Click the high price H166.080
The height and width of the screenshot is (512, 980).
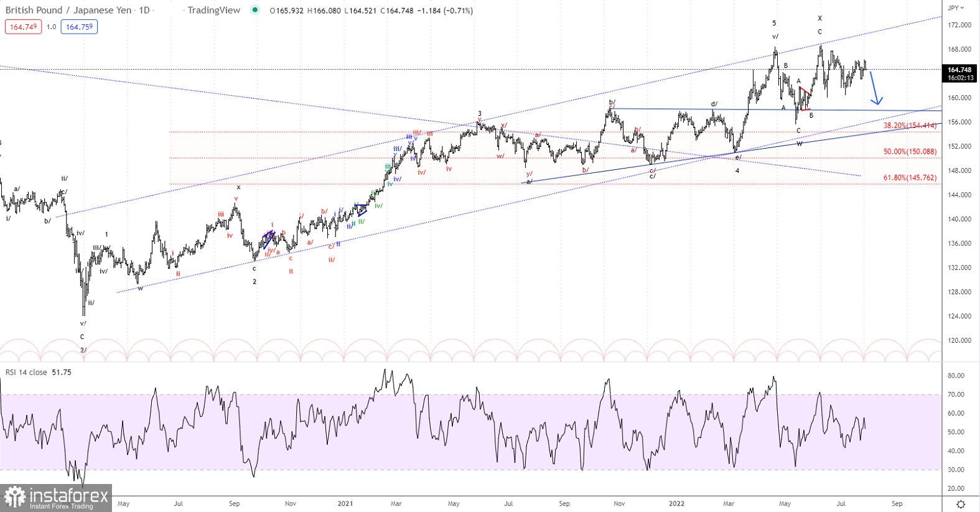coord(324,11)
